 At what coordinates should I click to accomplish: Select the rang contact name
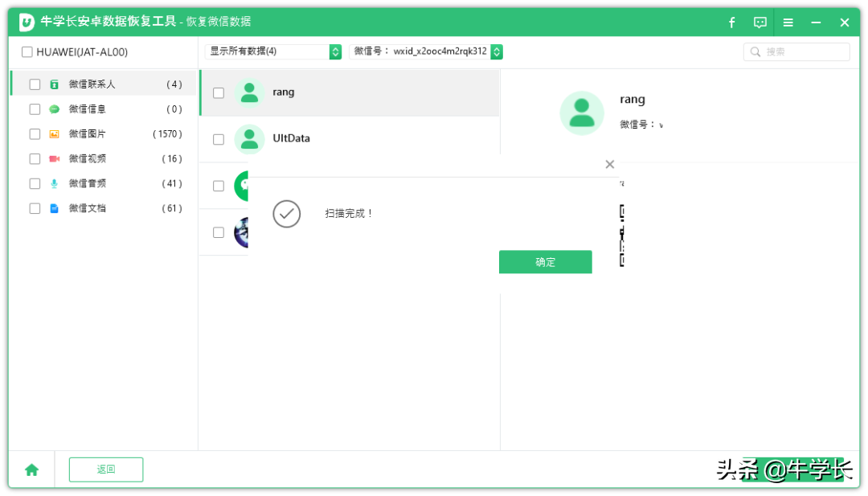(x=284, y=92)
